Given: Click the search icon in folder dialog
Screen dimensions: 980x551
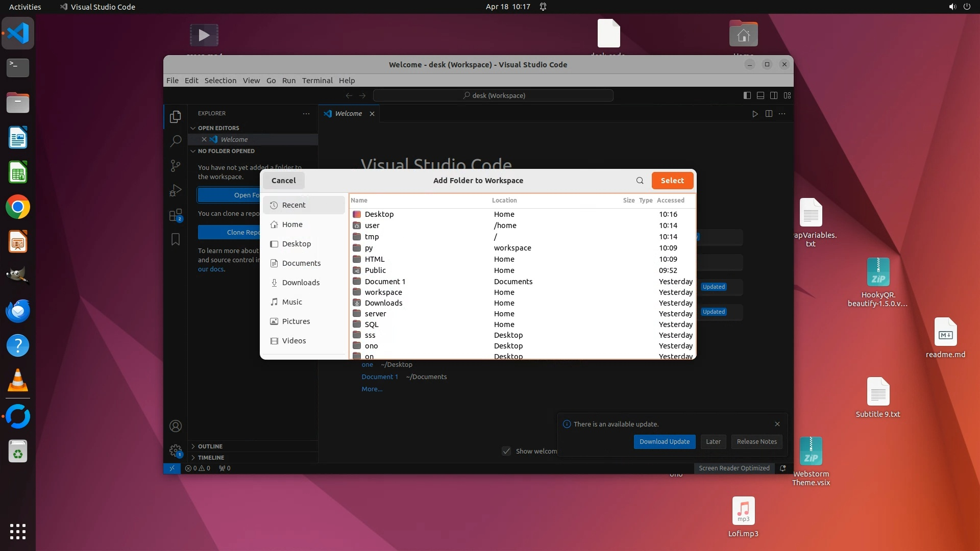Looking at the screenshot, I should click(x=640, y=181).
